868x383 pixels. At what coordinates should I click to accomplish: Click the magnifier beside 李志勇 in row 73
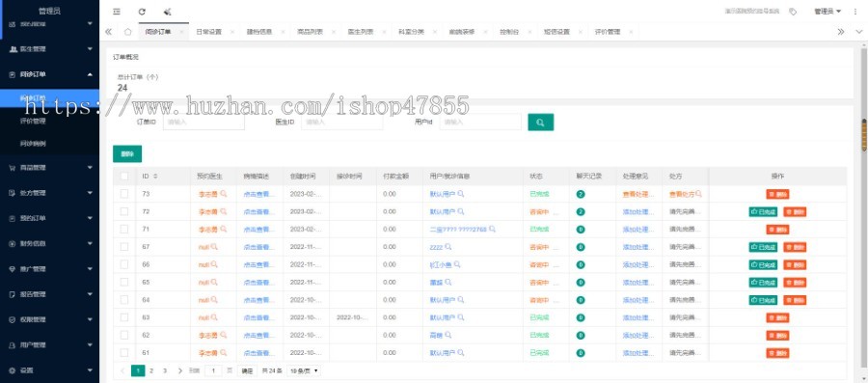(223, 194)
